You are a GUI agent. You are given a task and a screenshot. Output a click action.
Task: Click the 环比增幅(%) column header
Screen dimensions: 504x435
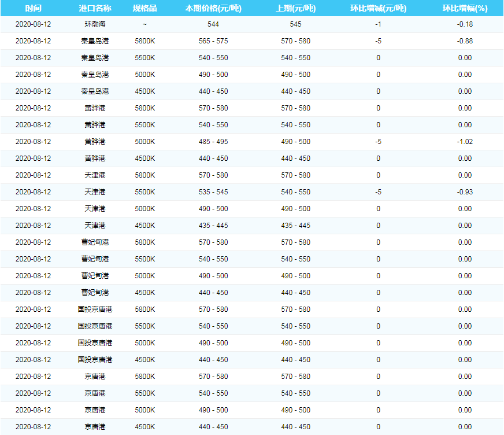tap(465, 9)
